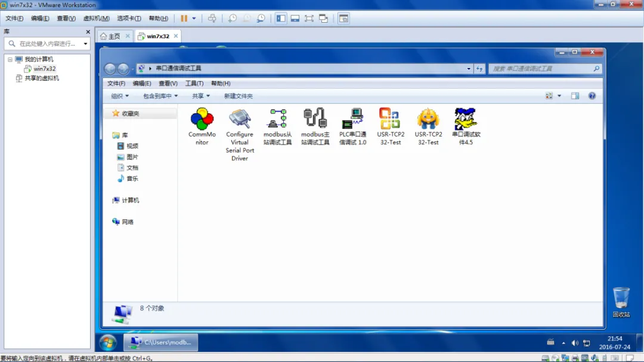Select USR-TCP232-Test with the Office-style icon
The image size is (644, 362).
pyautogui.click(x=391, y=126)
